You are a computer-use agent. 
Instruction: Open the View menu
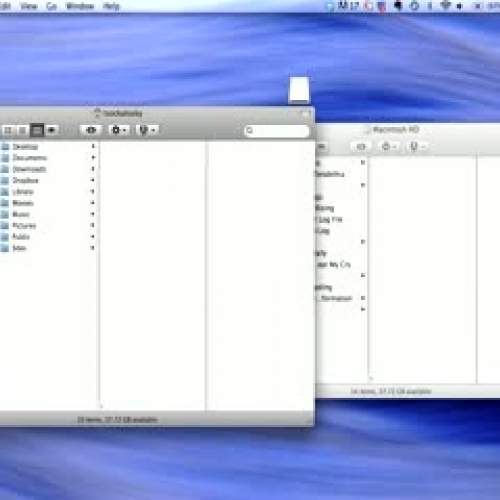(x=29, y=6)
